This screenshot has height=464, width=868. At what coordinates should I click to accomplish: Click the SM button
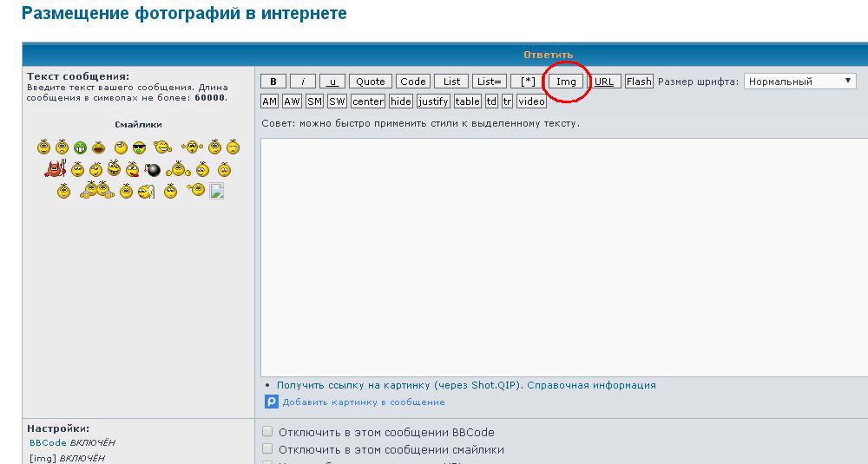314,101
